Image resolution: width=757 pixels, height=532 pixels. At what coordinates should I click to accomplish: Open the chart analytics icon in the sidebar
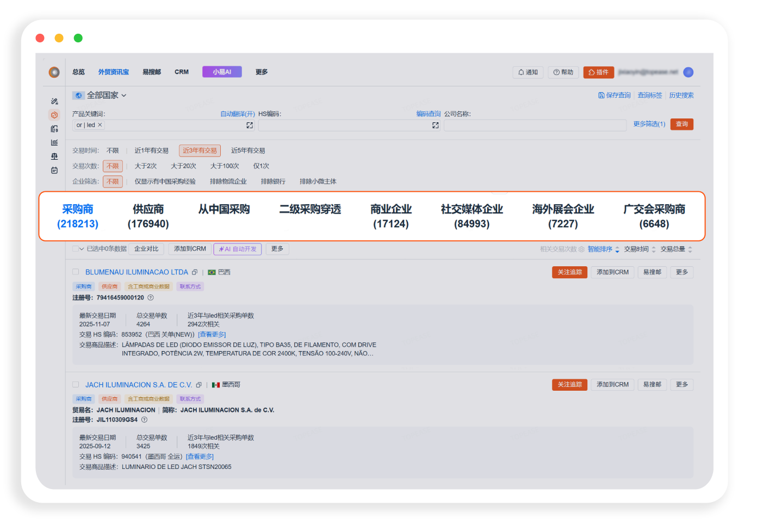click(x=54, y=143)
